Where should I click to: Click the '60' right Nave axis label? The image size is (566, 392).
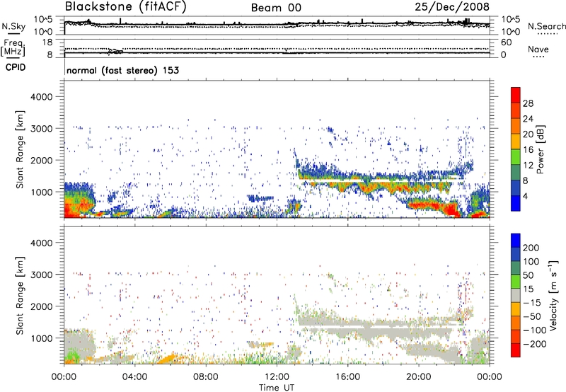[x=506, y=42]
